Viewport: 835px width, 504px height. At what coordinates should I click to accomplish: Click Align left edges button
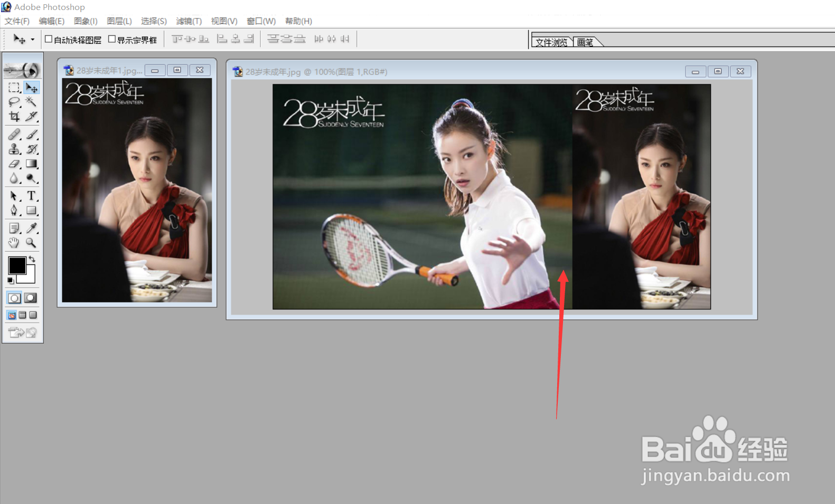click(x=222, y=39)
